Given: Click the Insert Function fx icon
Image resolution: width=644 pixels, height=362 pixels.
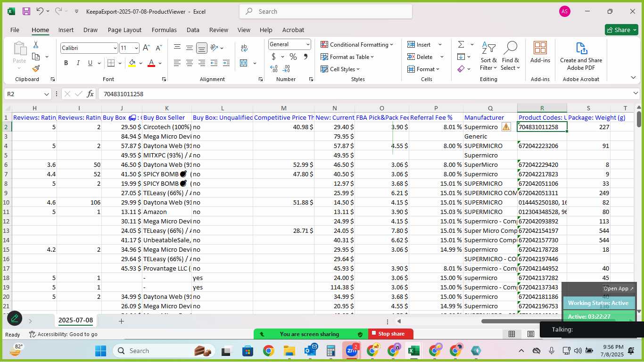Looking at the screenshot, I should point(91,94).
